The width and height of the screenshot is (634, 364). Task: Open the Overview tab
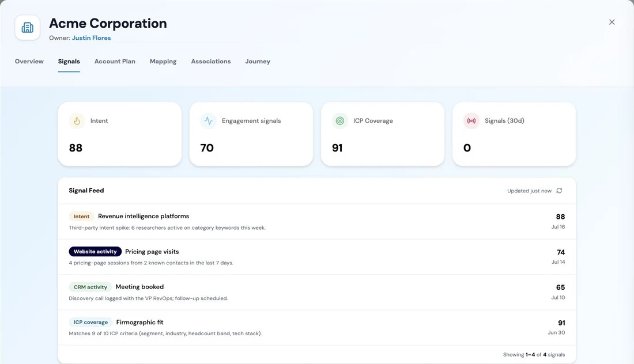click(x=29, y=62)
